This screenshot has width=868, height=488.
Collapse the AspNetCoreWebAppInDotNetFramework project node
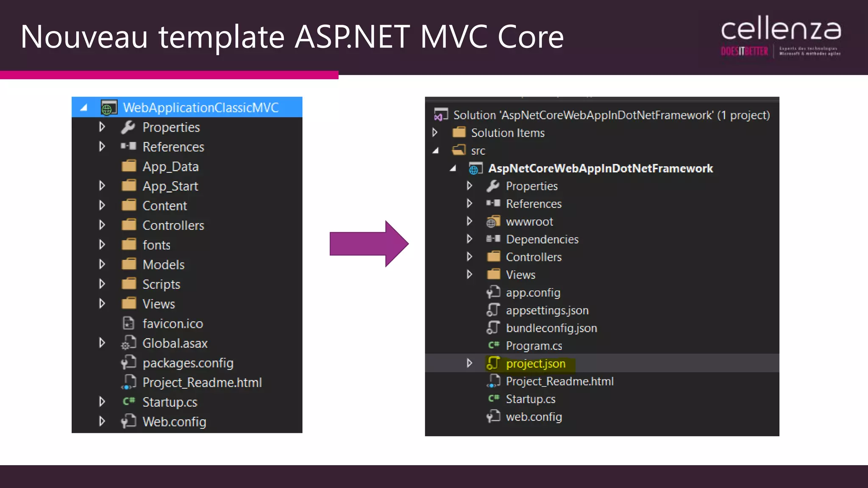pos(453,168)
